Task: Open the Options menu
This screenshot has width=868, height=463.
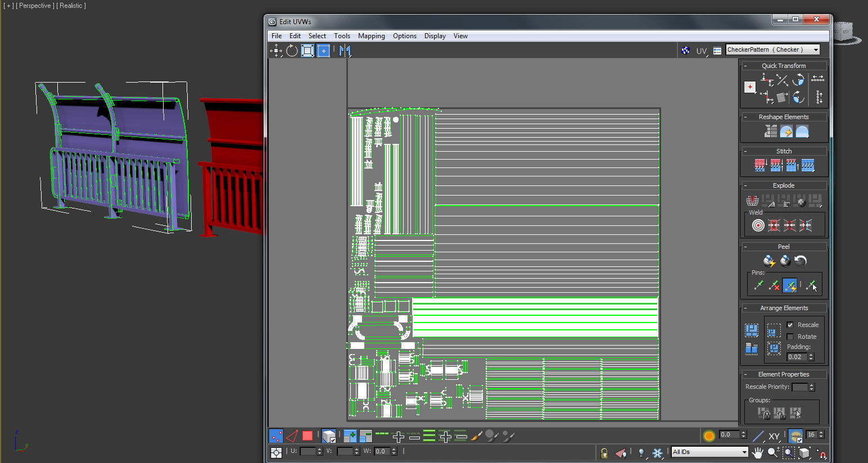Action: pyautogui.click(x=405, y=35)
